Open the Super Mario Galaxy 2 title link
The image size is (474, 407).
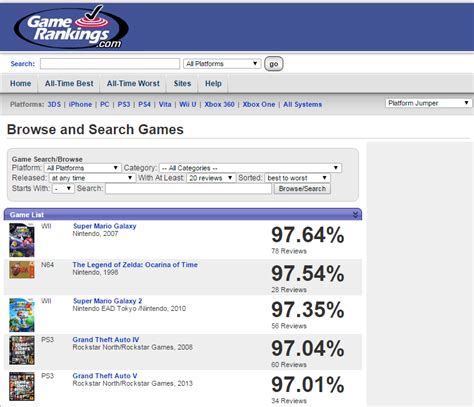[x=107, y=301]
